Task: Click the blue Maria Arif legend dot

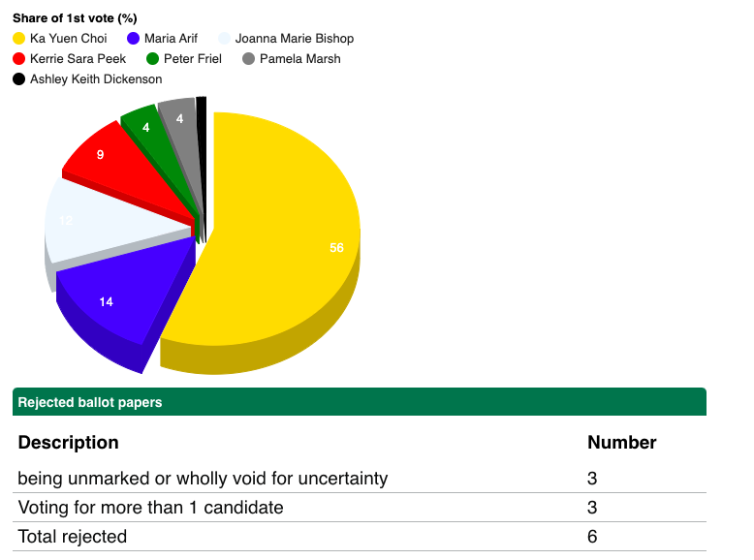Action: pyautogui.click(x=133, y=39)
